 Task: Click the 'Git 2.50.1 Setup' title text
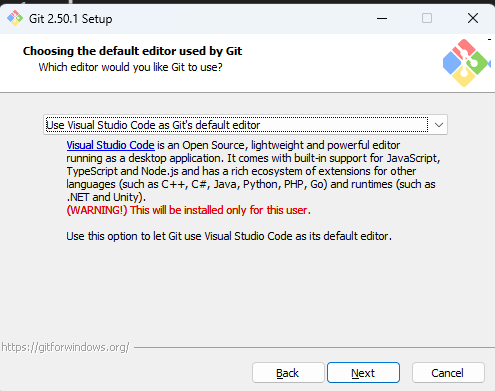pos(71,19)
